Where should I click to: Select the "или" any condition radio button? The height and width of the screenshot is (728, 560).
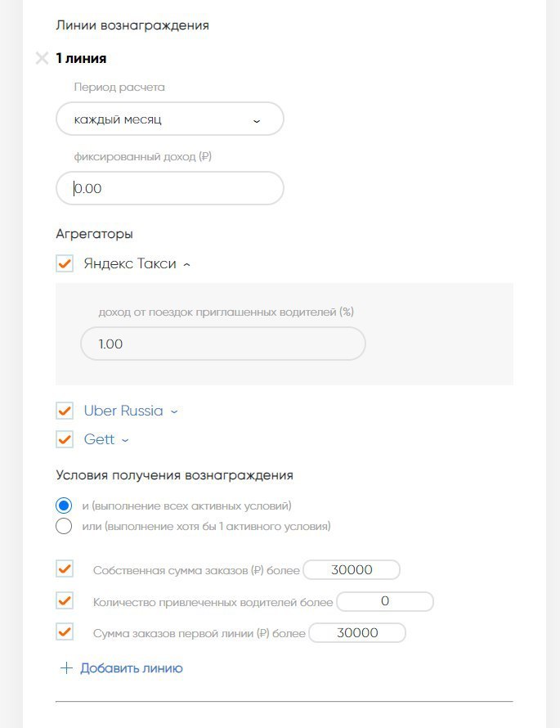tap(65, 526)
